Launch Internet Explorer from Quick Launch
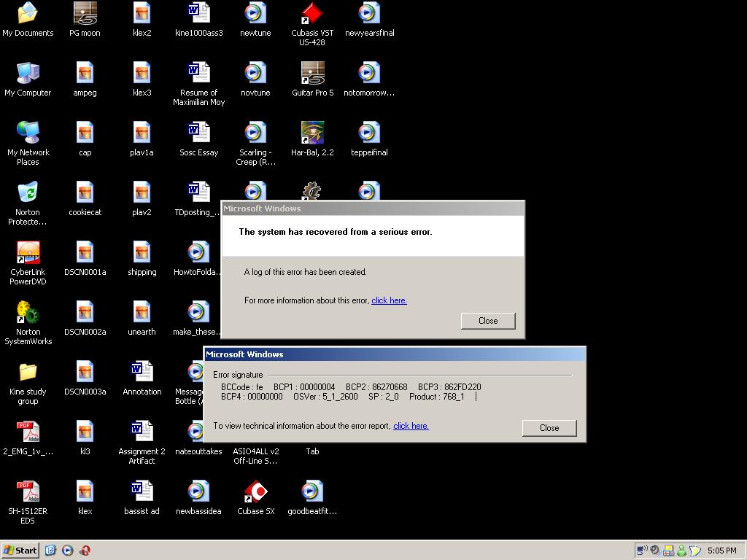 (x=50, y=551)
